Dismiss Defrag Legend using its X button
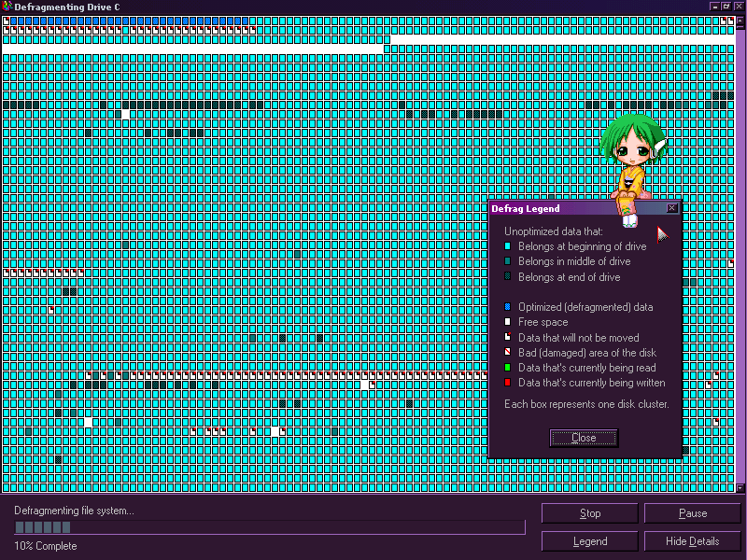Screen dimensions: 747x560 click(x=672, y=208)
